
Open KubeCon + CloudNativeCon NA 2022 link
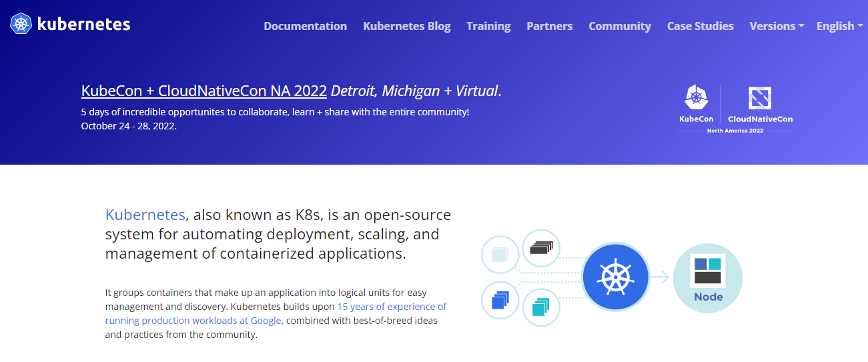(203, 91)
